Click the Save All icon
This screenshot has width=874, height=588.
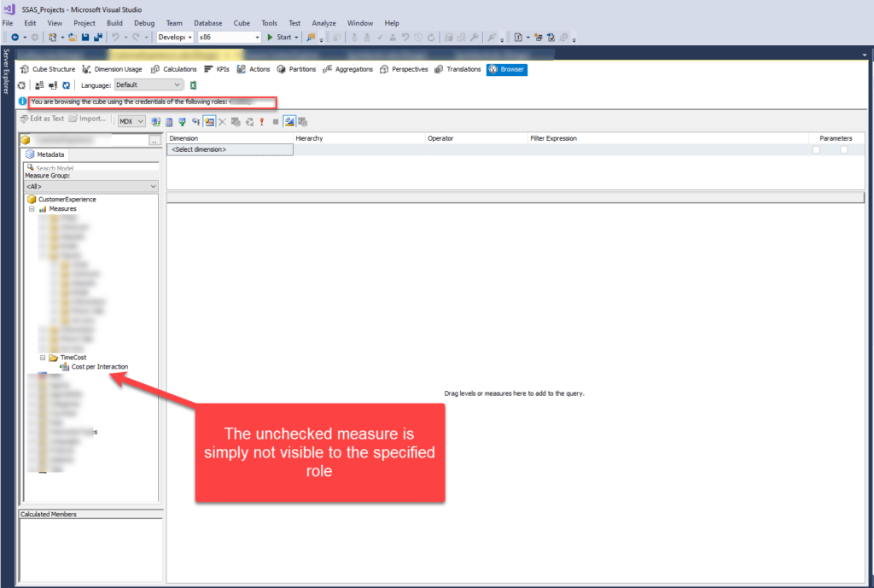click(x=98, y=38)
